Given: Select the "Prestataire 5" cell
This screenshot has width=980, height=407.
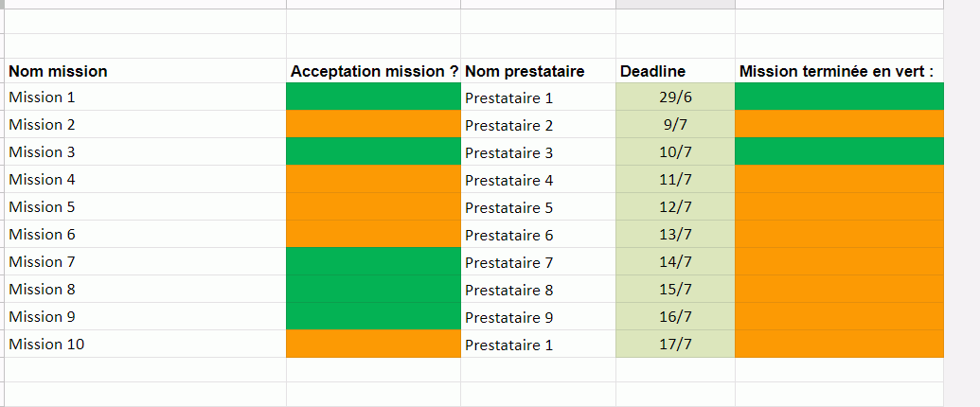Looking at the screenshot, I should coord(509,207).
